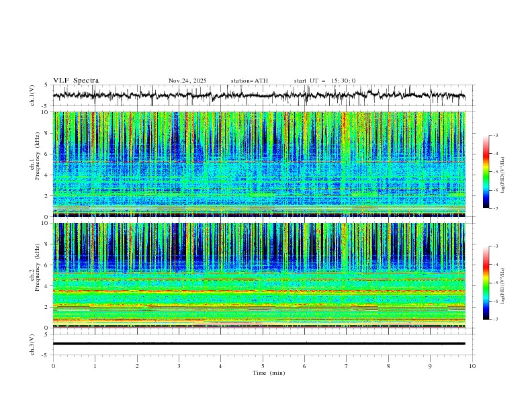
Task: Click the "-7" tick on the ch.1 color bar
Action: 495,208
